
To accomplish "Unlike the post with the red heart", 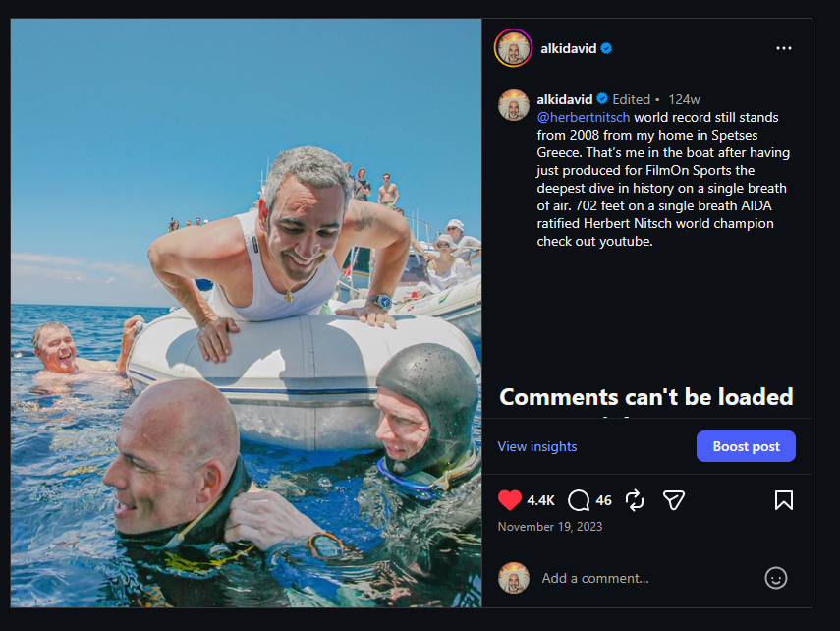I will coord(509,500).
